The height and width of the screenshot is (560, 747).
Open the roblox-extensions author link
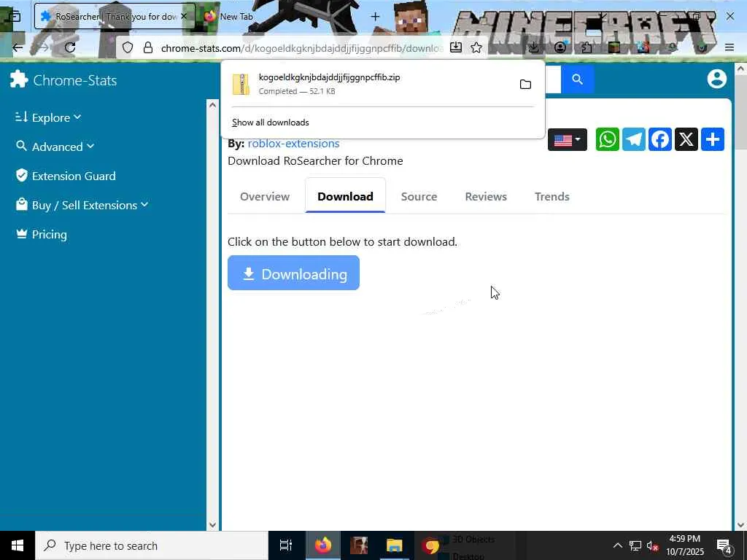point(293,144)
